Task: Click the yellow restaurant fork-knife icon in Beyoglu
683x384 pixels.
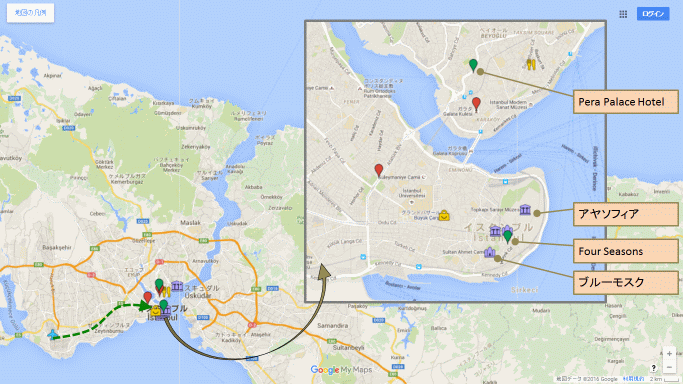Action: (x=531, y=65)
